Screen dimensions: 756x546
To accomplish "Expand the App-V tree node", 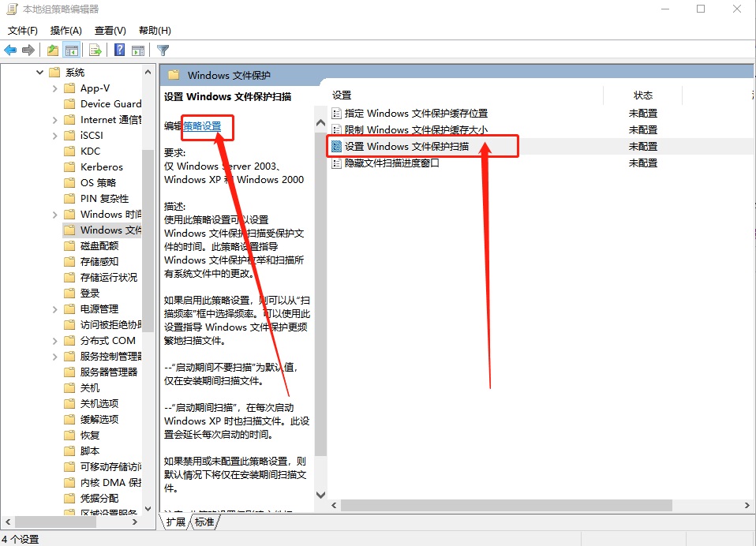I will (55, 88).
